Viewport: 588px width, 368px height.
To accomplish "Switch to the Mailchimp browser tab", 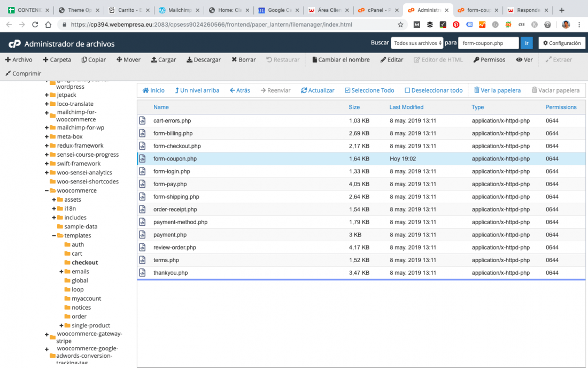I will pos(179,10).
